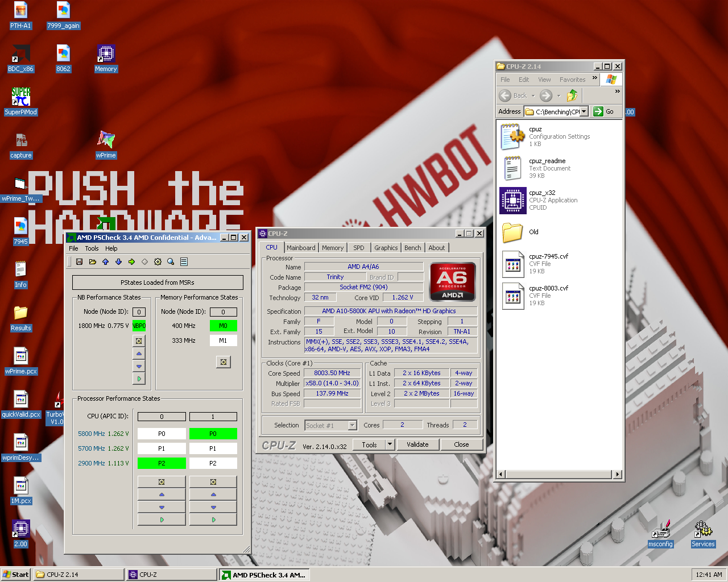Click the Validate button in CPU-Z
The height and width of the screenshot is (582, 728).
coord(417,444)
